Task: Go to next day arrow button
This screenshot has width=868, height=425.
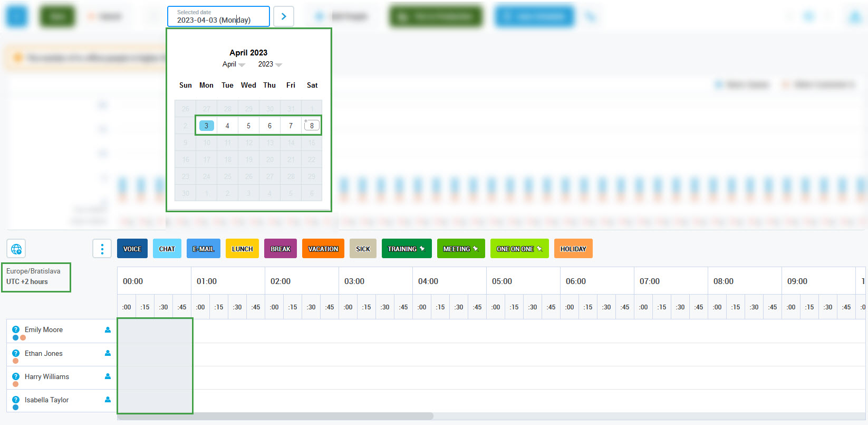Action: pos(284,16)
